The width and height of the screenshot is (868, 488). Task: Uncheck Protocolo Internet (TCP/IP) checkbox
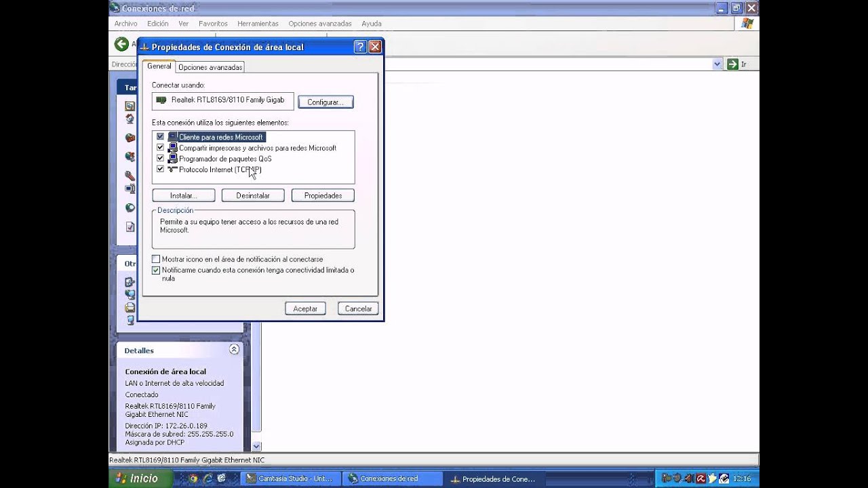160,169
